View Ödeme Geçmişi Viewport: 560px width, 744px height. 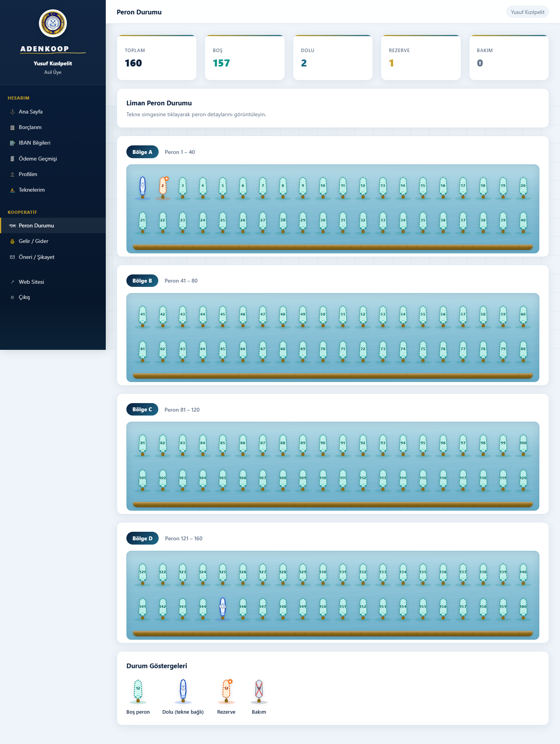pos(53,159)
